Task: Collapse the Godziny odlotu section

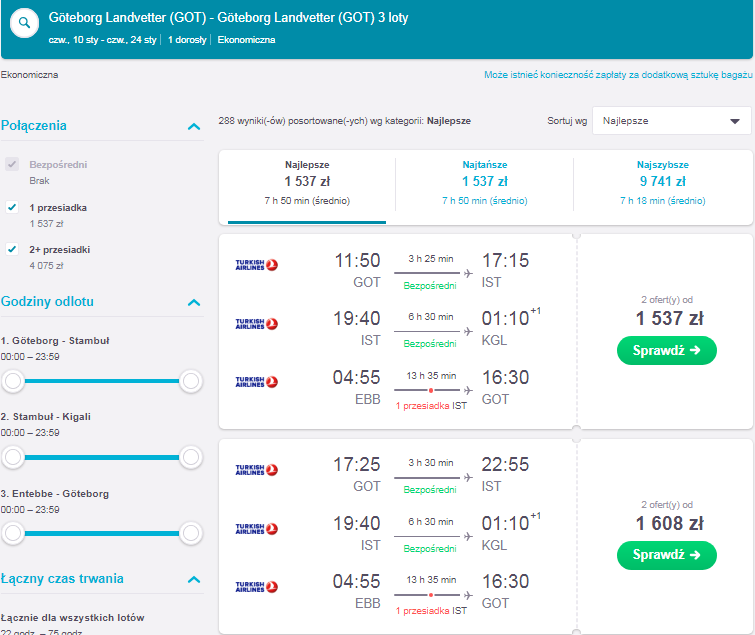Action: pos(194,302)
